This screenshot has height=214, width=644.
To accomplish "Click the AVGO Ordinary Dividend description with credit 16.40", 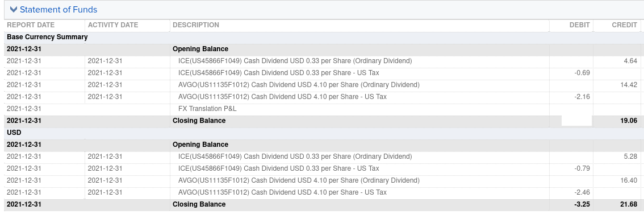I will (x=299, y=180).
